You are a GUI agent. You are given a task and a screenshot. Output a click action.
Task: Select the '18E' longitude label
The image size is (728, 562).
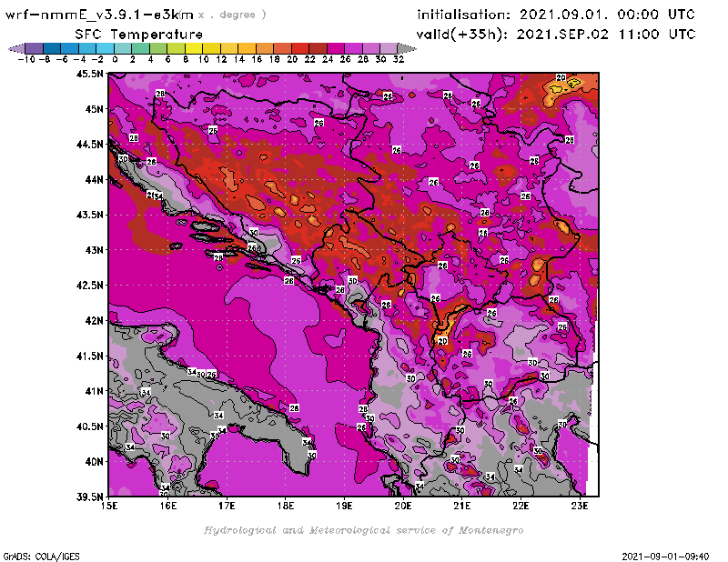point(286,506)
